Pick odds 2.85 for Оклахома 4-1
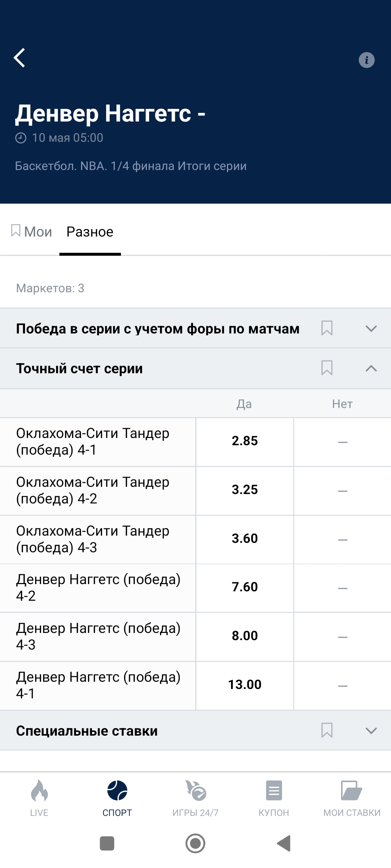Screen dimensions: 391x868 pyautogui.click(x=245, y=442)
